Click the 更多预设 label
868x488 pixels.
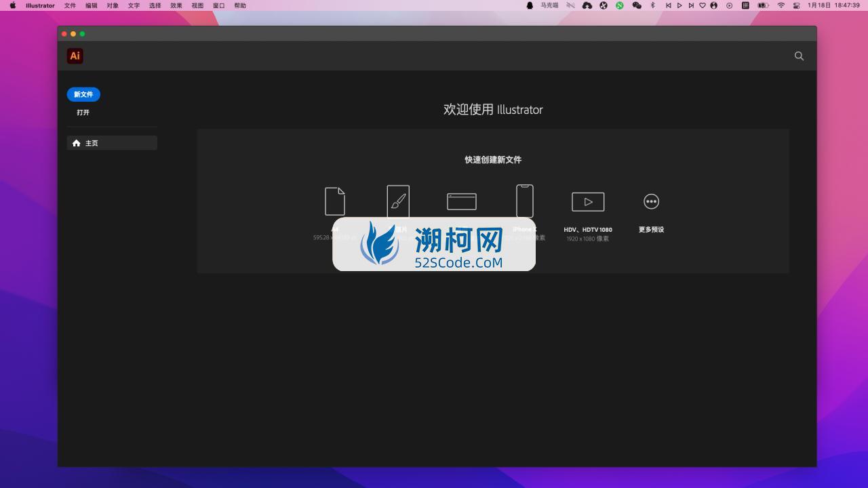pyautogui.click(x=651, y=230)
